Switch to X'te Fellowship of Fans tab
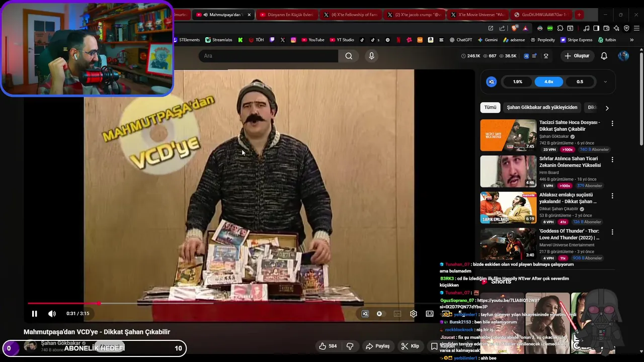The height and width of the screenshot is (362, 644). tap(350, 15)
